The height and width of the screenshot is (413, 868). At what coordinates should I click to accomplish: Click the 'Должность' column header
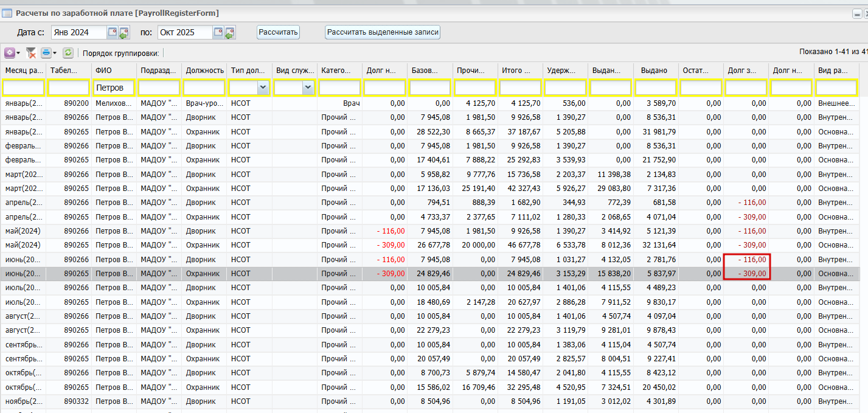204,71
